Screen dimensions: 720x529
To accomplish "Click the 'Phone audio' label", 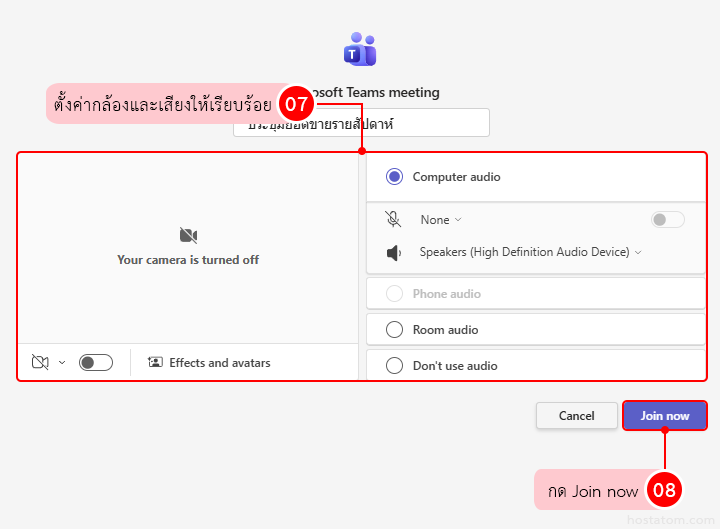I will tap(447, 294).
